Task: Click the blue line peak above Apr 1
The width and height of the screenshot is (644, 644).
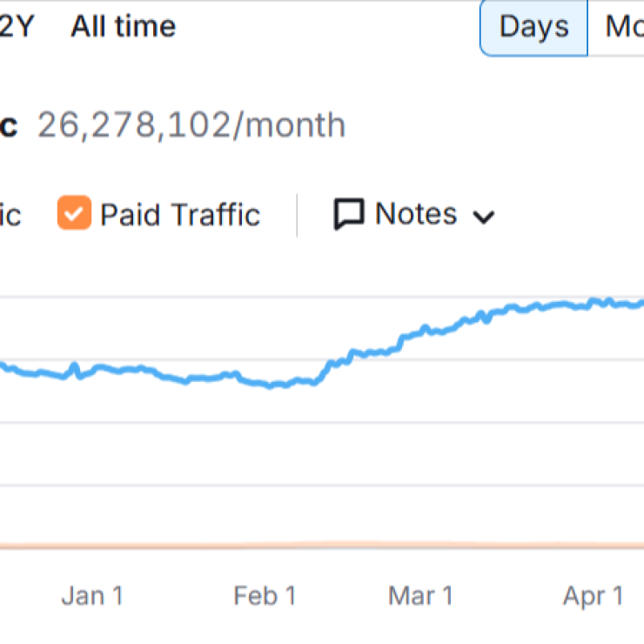Action: click(x=595, y=301)
